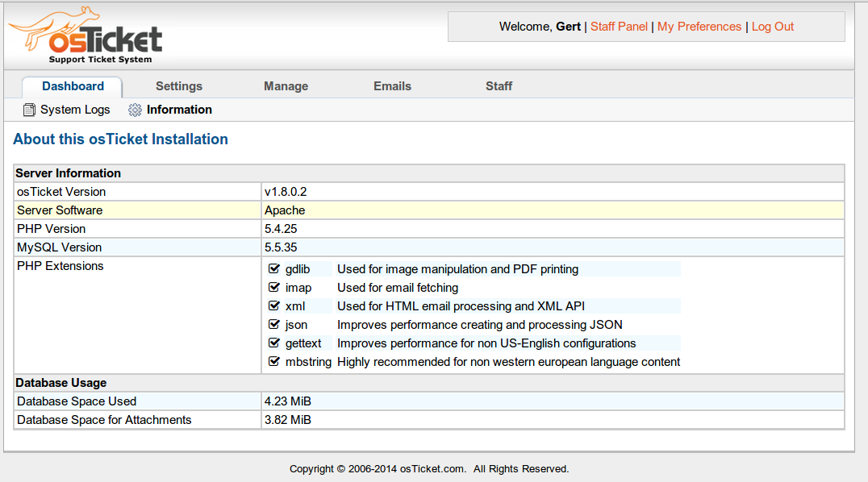Click the json extension name
This screenshot has height=482, width=868.
296,325
